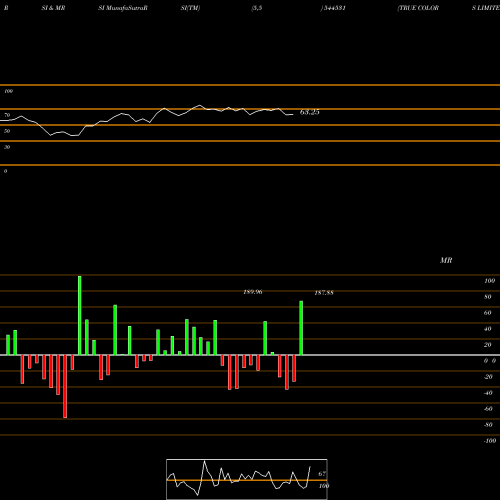This screenshot has width=500, height=500.
Task: Click the MR panel title label
Action: click(x=446, y=260)
